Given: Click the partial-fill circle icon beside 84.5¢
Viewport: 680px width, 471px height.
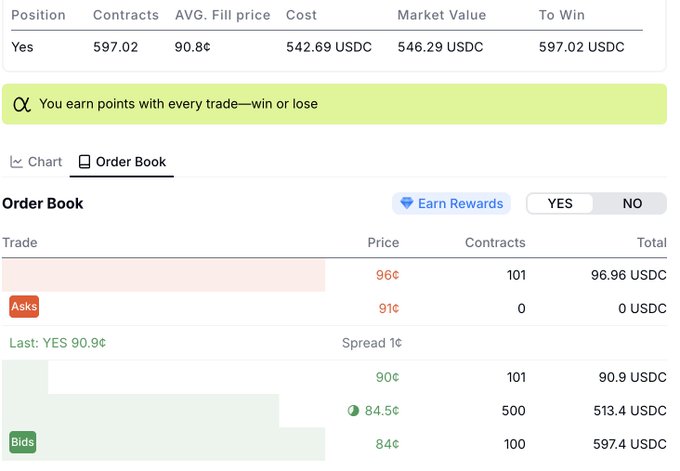Looking at the screenshot, I should [x=353, y=411].
